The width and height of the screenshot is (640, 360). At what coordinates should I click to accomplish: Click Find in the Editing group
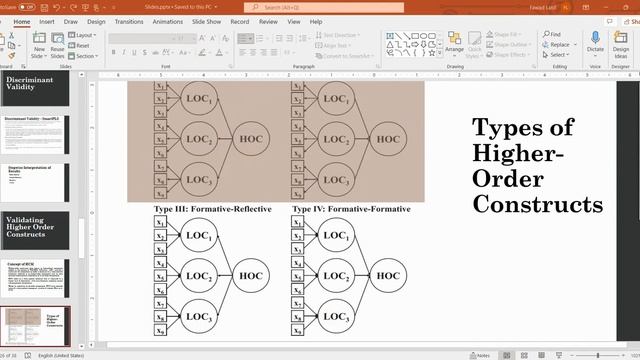click(x=552, y=34)
